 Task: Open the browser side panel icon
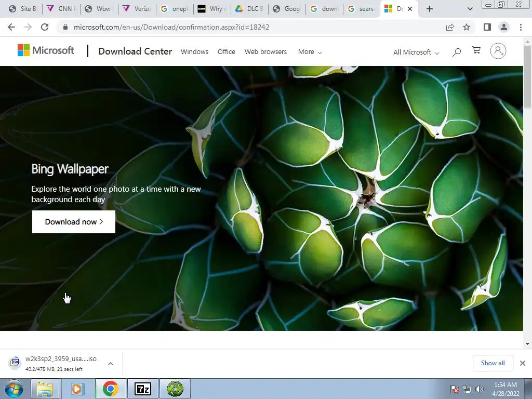coord(487,27)
